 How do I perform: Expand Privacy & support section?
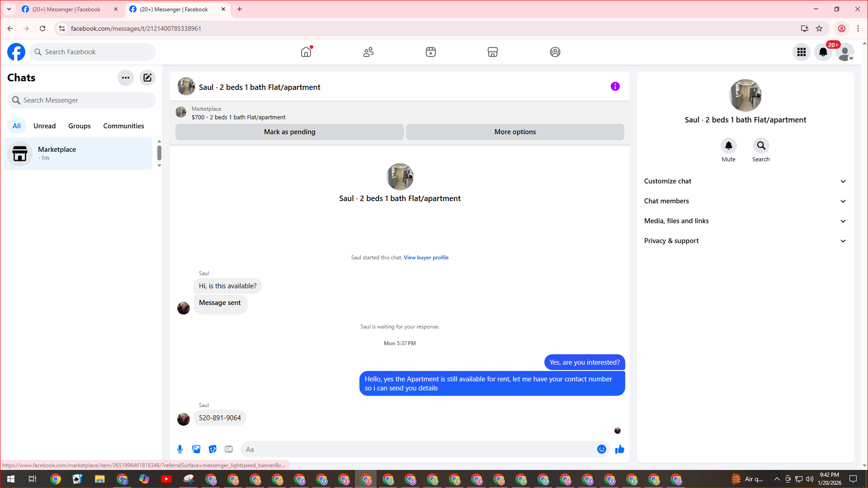pyautogui.click(x=745, y=241)
